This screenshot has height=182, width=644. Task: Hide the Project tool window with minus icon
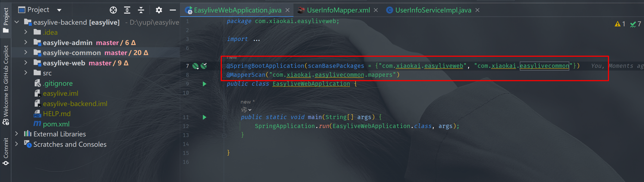(173, 10)
